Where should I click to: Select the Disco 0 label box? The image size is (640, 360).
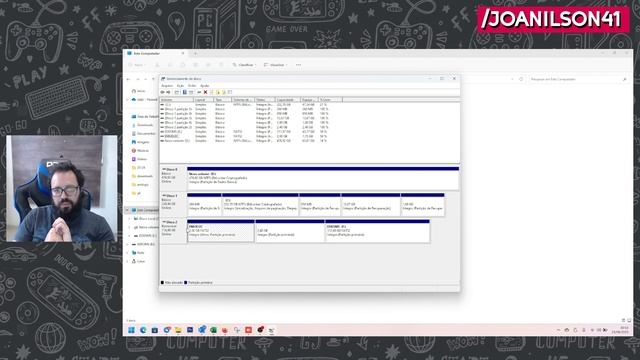(173, 178)
